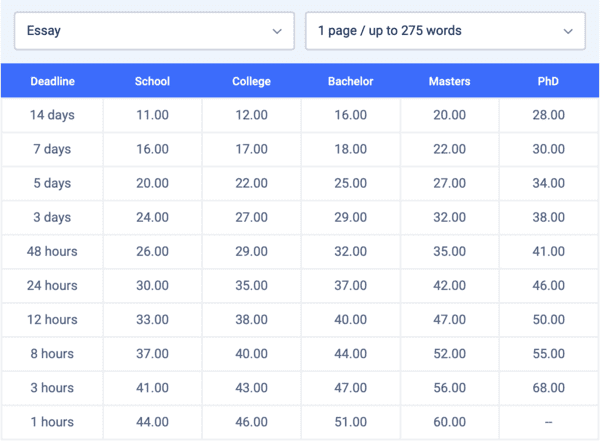Click the 1 hours deadline row label
This screenshot has width=600, height=441.
click(52, 421)
